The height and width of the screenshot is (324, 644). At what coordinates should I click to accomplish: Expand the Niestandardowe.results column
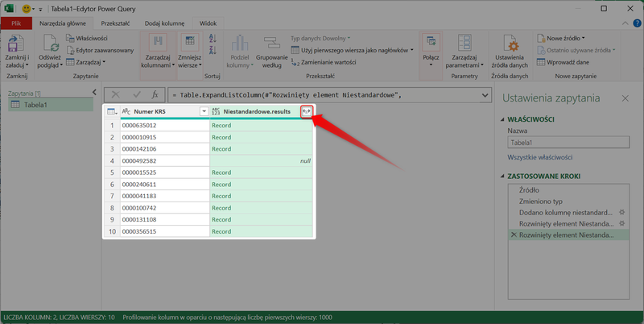307,111
